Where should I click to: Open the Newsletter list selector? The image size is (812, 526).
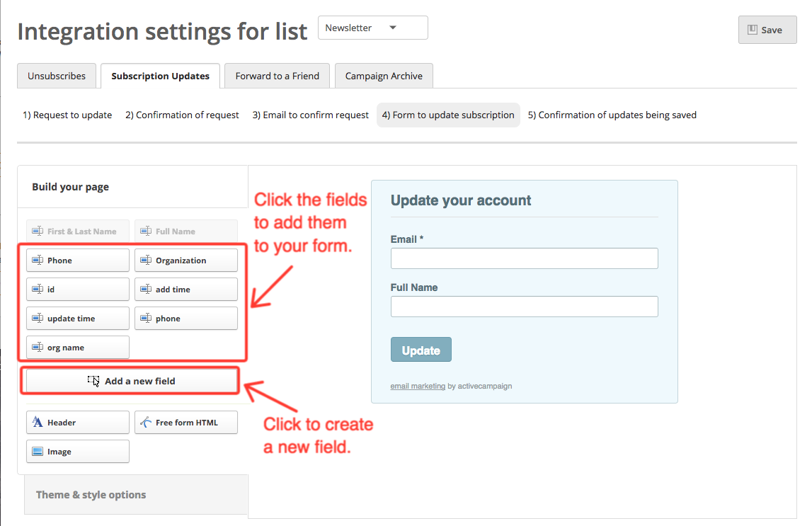372,28
